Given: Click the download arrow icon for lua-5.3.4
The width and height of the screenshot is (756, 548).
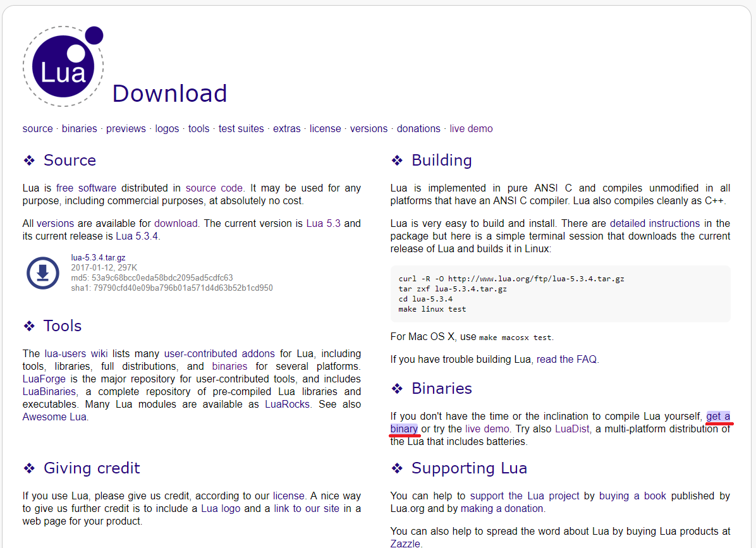Looking at the screenshot, I should [43, 273].
